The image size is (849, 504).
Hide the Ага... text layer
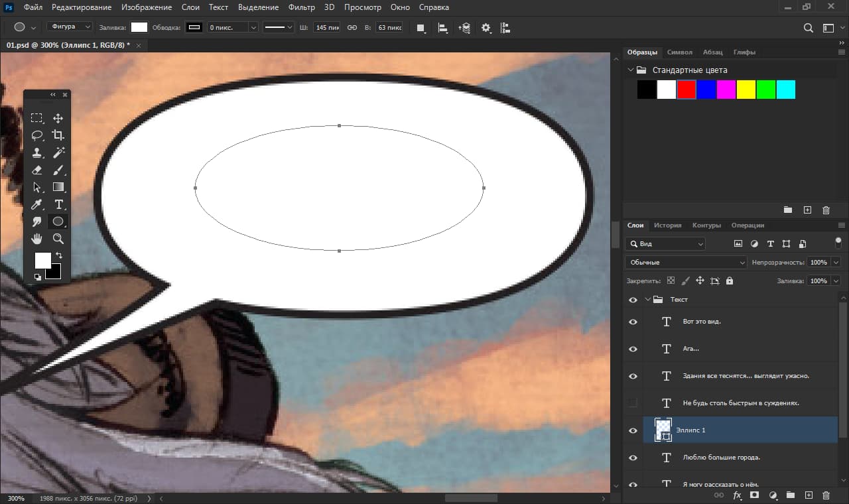pos(632,348)
